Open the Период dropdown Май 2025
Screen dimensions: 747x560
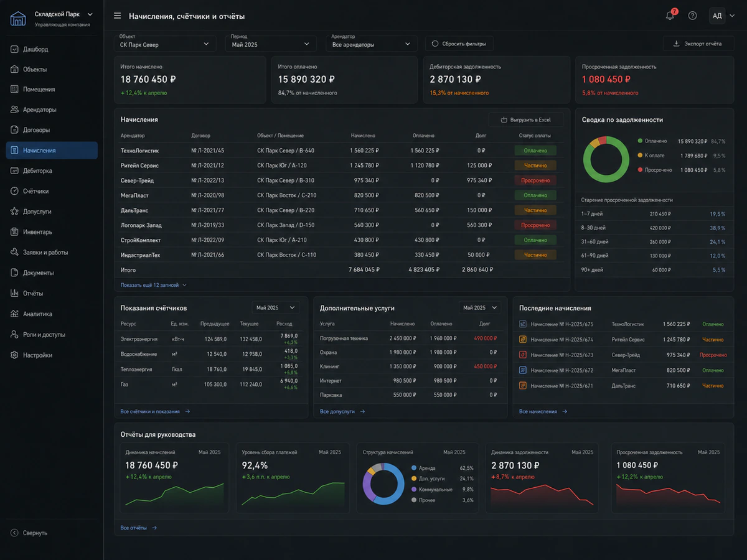(270, 44)
